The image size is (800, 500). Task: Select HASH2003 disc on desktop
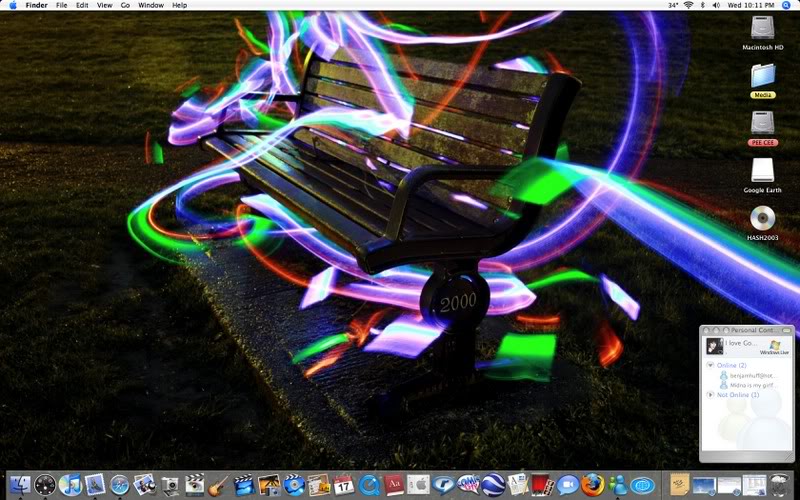click(x=762, y=223)
